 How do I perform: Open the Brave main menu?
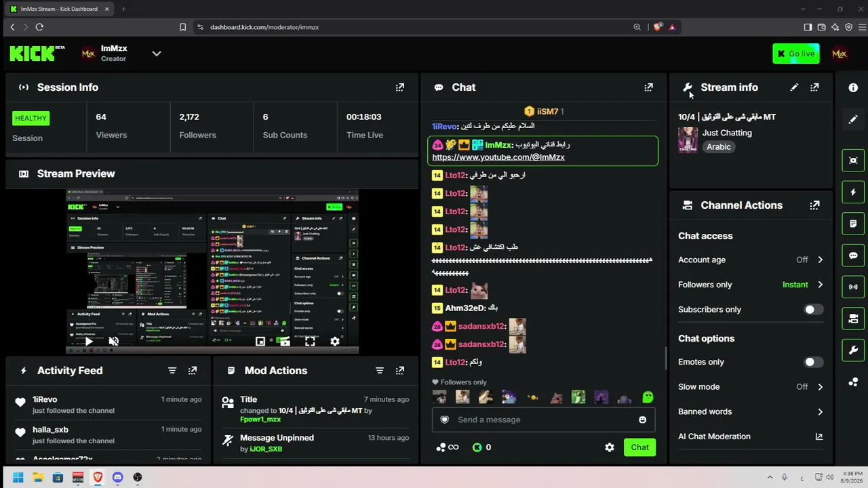(863, 27)
